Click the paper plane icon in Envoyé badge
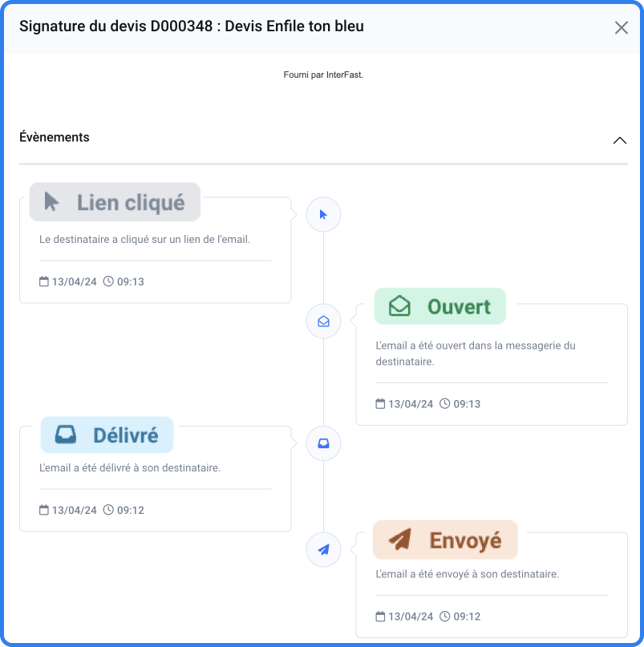 point(400,540)
